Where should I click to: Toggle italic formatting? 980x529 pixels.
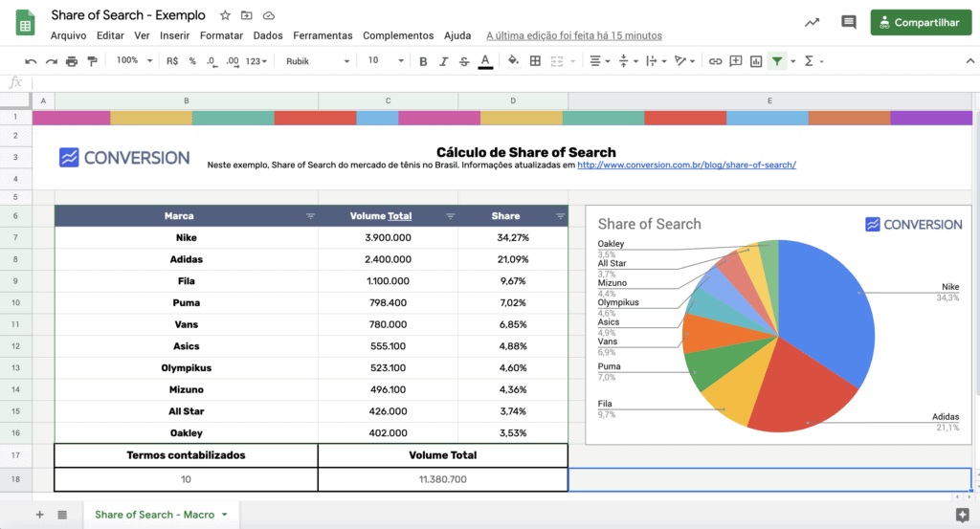(443, 61)
